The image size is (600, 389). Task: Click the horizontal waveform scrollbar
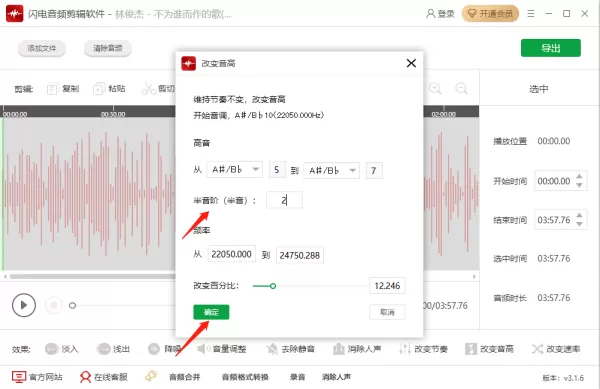pos(93,276)
